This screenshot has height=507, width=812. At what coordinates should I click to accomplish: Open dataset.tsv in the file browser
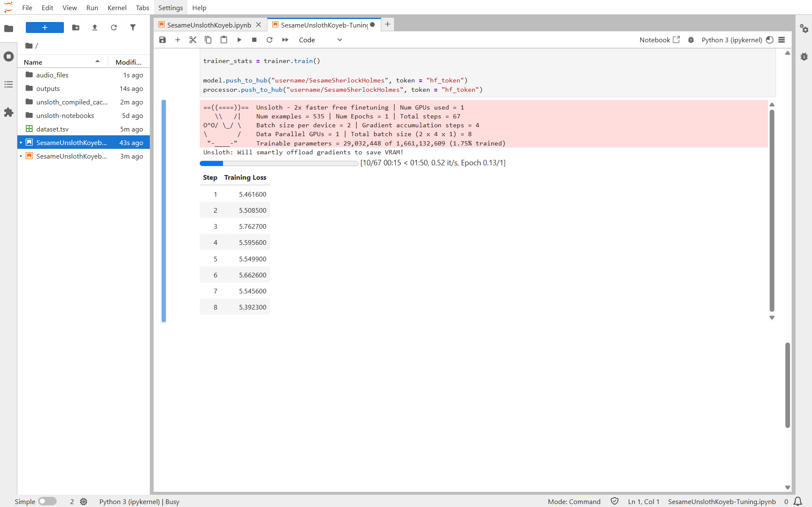[52, 129]
